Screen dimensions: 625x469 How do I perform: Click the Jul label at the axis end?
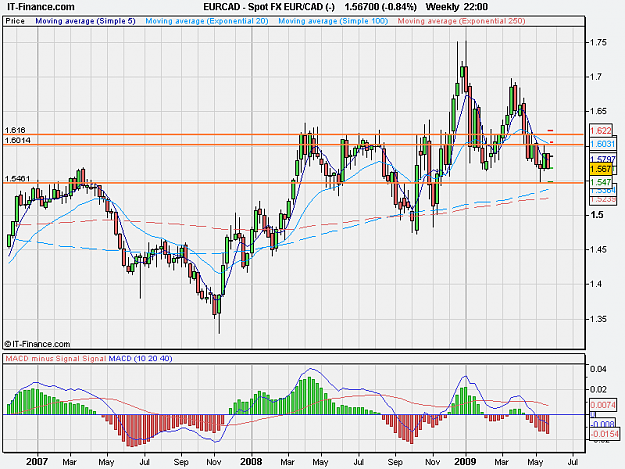coord(573,462)
